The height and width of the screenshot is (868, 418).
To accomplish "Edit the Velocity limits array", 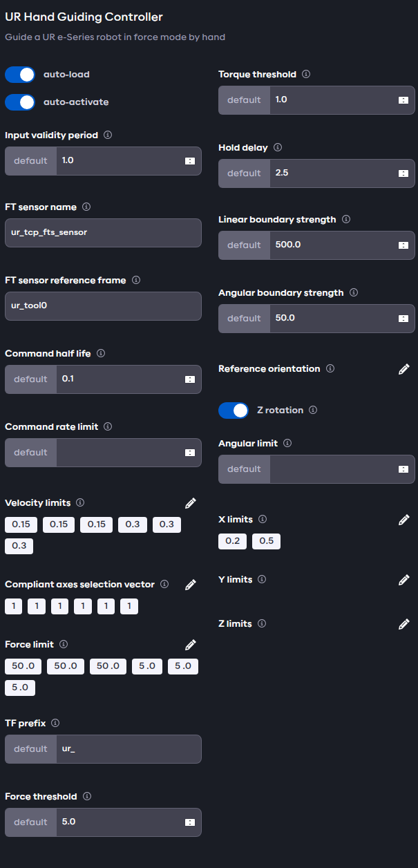I will (191, 503).
